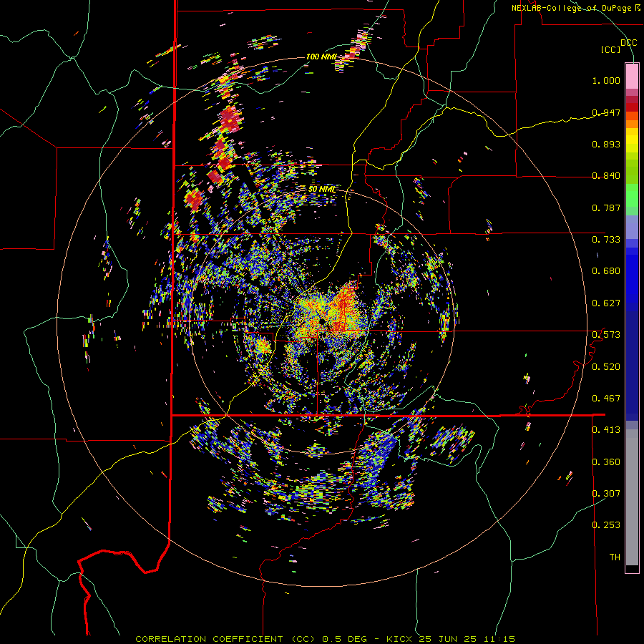The height and width of the screenshot is (644, 644).
Task: Click the TH threshold label on legend
Action: click(615, 557)
